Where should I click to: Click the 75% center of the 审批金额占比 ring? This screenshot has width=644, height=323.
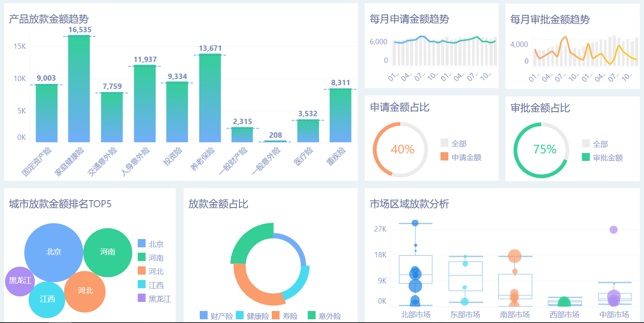coord(544,150)
